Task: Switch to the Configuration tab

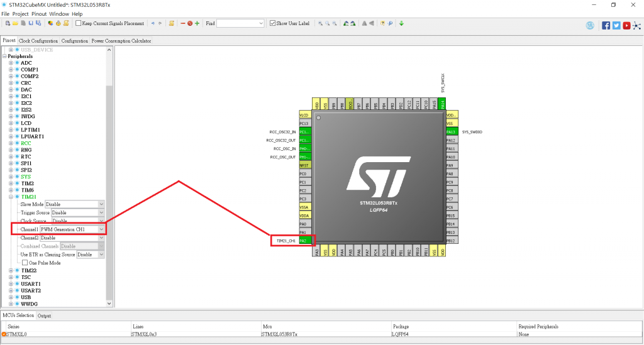Action: tap(74, 41)
